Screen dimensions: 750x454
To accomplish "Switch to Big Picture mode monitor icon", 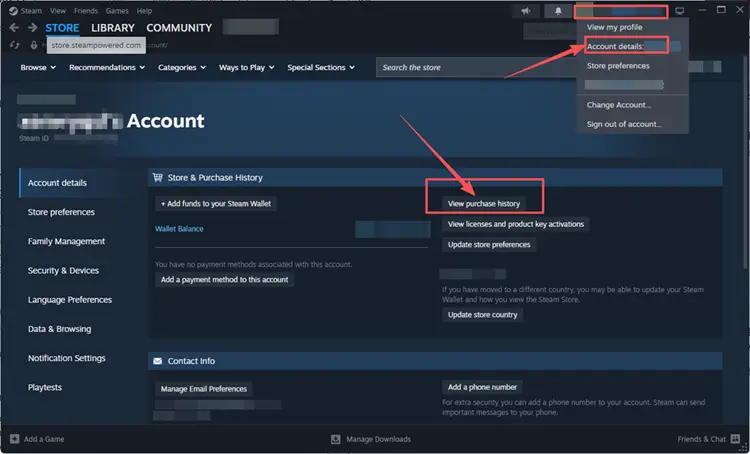I will pyautogui.click(x=679, y=11).
